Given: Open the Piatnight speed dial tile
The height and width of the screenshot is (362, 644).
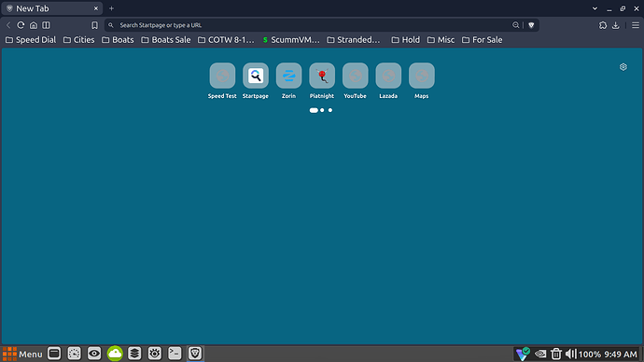Looking at the screenshot, I should pos(322,81).
